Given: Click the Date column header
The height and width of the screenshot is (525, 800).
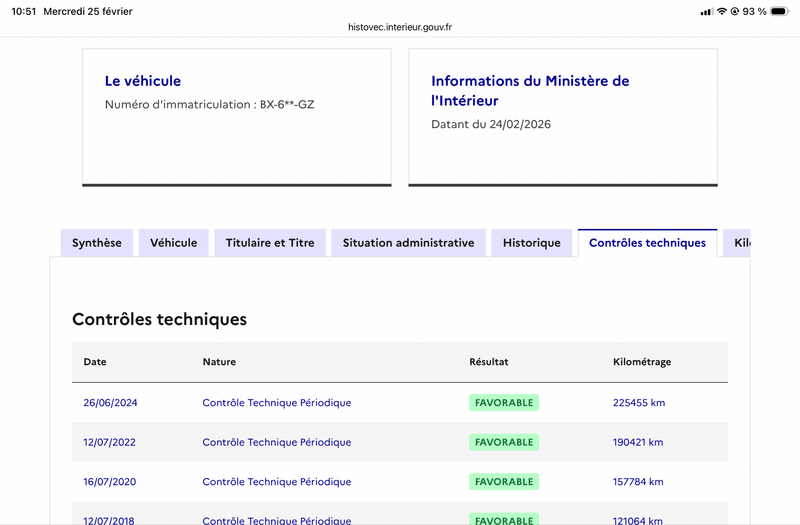Looking at the screenshot, I should point(95,362).
